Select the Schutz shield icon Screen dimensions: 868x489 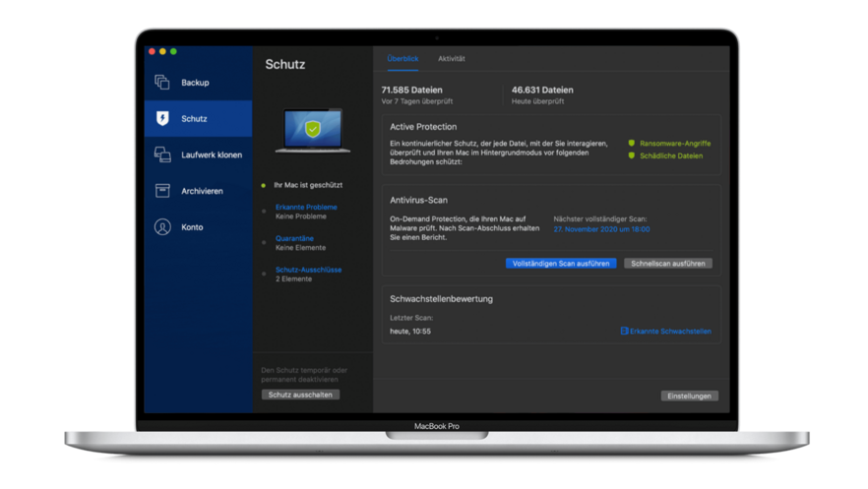tap(162, 118)
